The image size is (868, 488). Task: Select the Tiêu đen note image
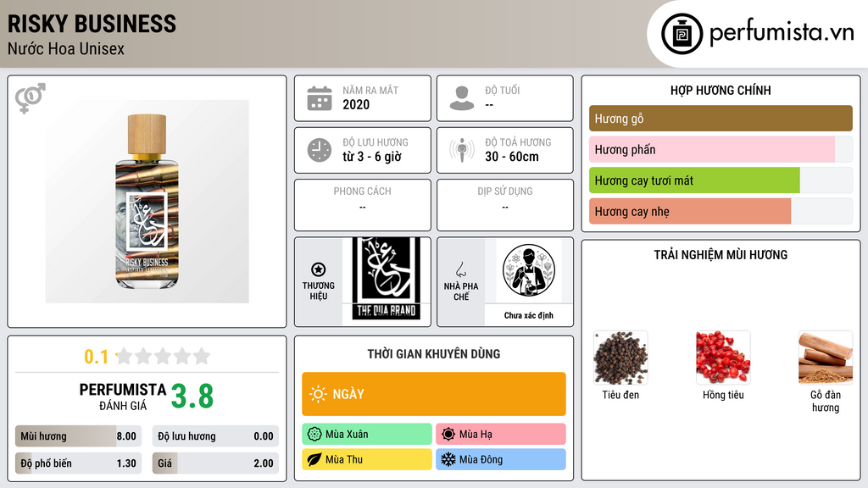coord(620,358)
